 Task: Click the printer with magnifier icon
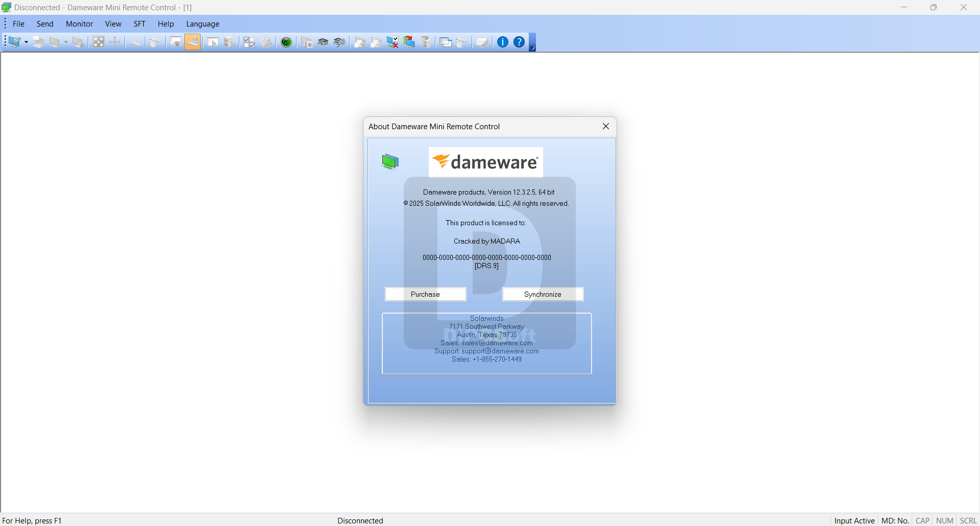pyautogui.click(x=339, y=42)
